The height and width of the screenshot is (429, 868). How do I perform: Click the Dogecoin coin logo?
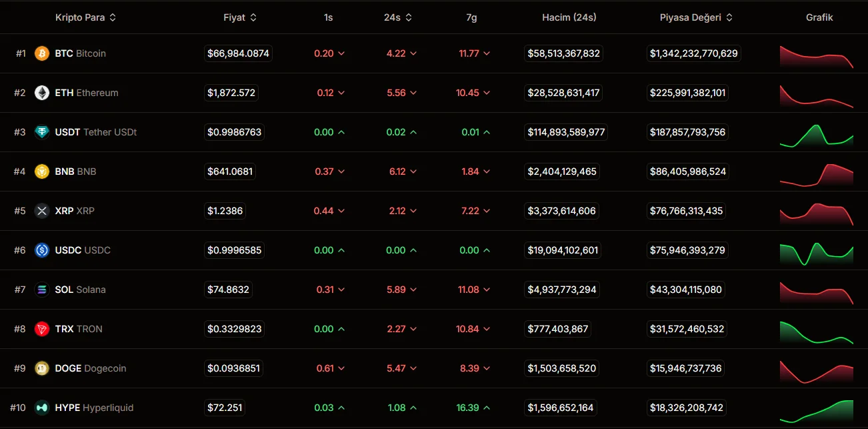tap(42, 368)
